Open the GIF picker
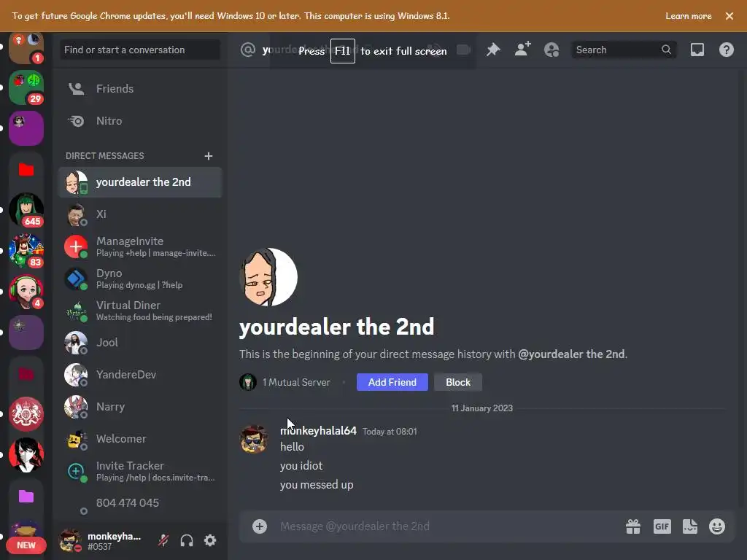The height and width of the screenshot is (560, 747). [x=662, y=526]
